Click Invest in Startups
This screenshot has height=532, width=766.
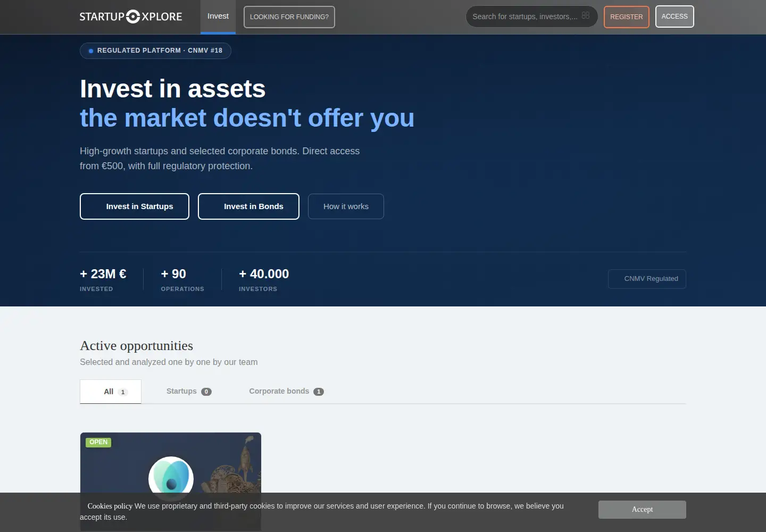(135, 206)
